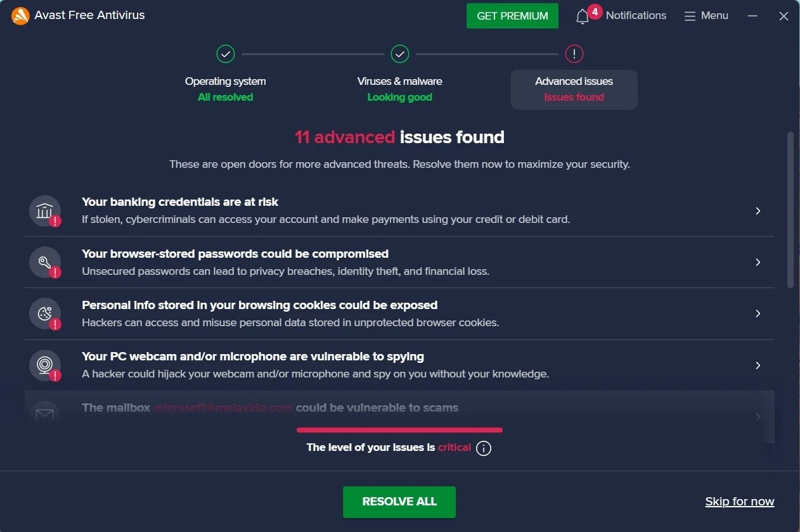Image resolution: width=800 pixels, height=532 pixels.
Task: Click the Advanced issues warning mark
Action: (574, 54)
